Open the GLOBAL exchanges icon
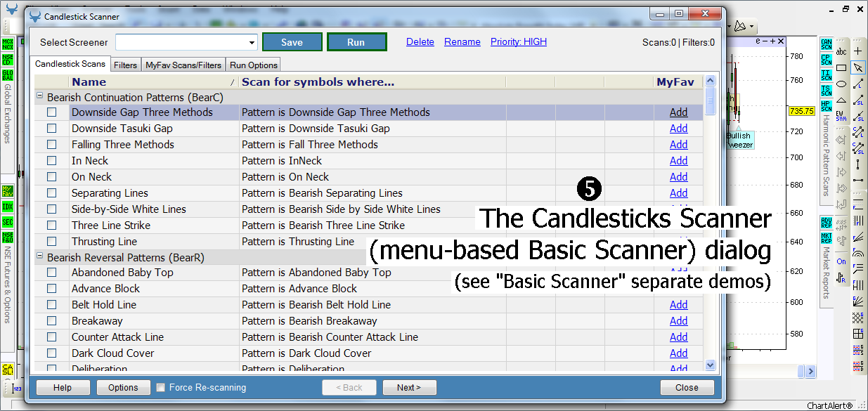This screenshot has height=411, width=868. click(8, 76)
